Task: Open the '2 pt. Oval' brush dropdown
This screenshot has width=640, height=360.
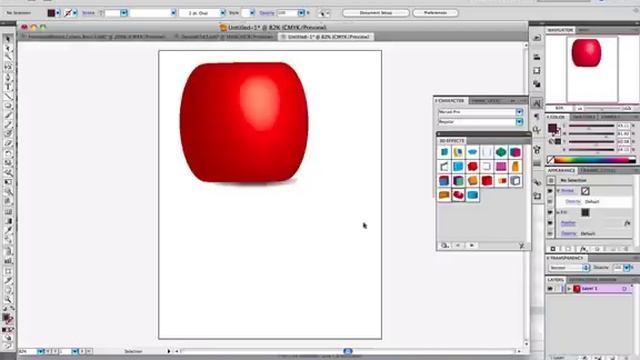Action: tap(223, 13)
